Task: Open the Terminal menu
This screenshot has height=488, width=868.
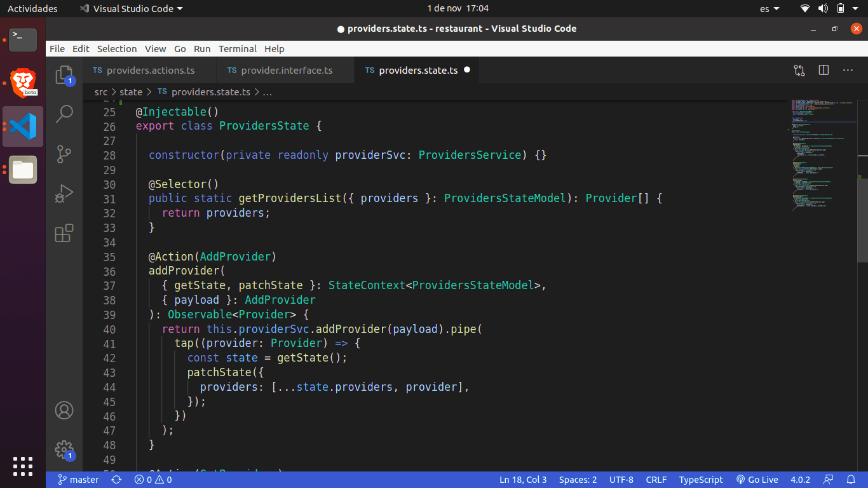Action: (x=237, y=49)
